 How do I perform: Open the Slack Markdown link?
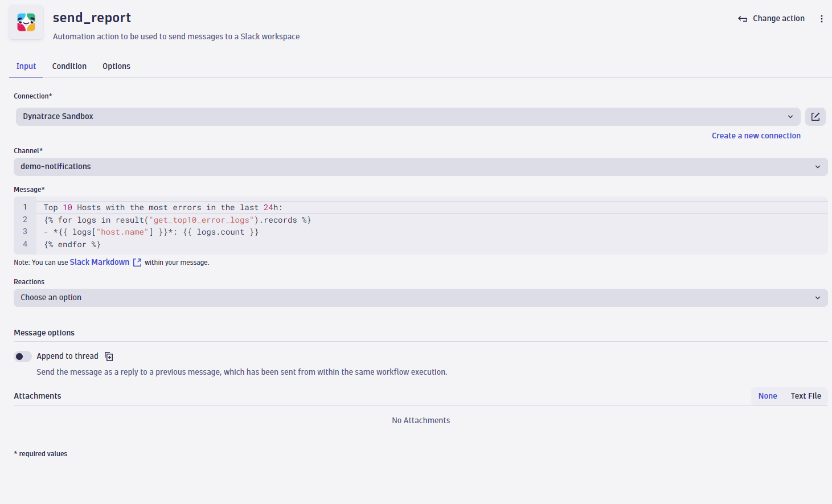[100, 263]
